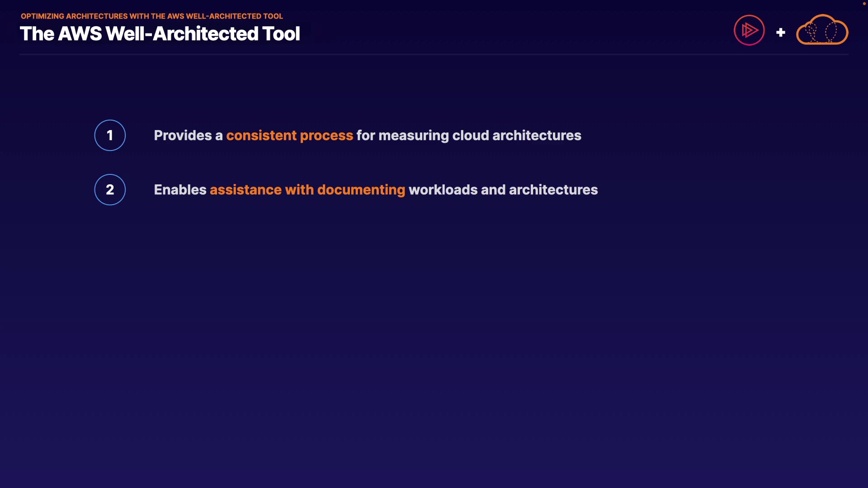Image resolution: width=868 pixels, height=488 pixels.
Task: Click the horizontal divider line under title
Action: [x=434, y=54]
